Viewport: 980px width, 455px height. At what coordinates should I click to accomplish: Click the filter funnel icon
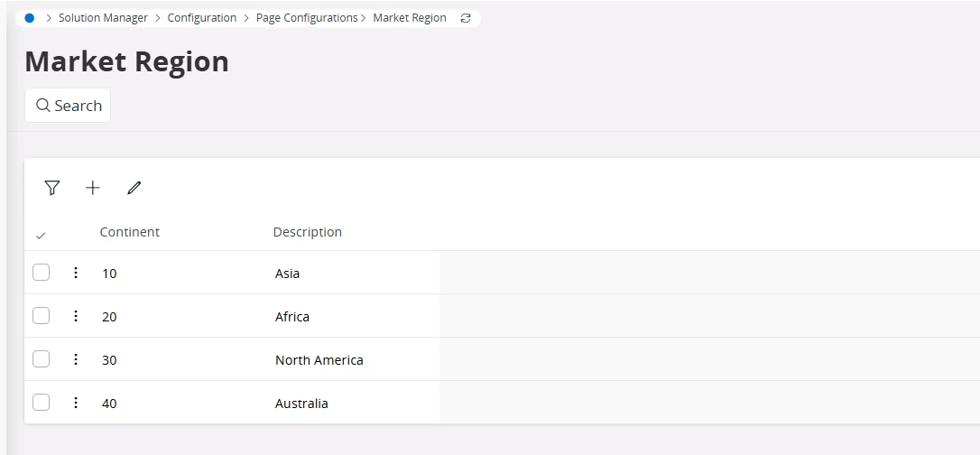(52, 188)
